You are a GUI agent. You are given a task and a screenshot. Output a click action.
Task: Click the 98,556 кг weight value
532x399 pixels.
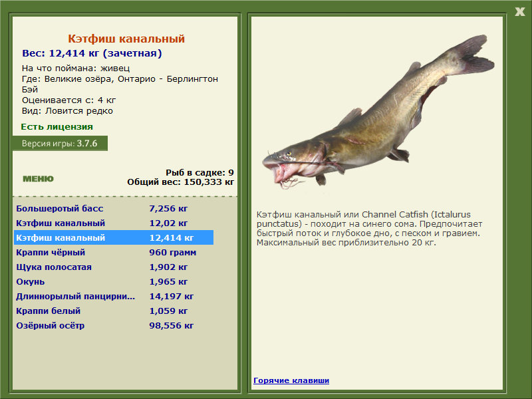click(172, 325)
